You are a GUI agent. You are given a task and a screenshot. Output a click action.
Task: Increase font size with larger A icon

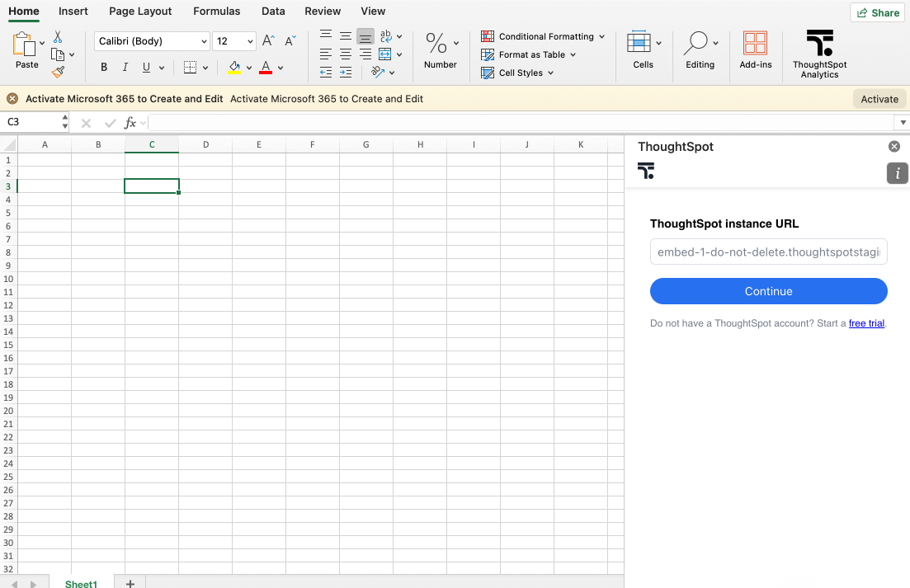(x=268, y=40)
